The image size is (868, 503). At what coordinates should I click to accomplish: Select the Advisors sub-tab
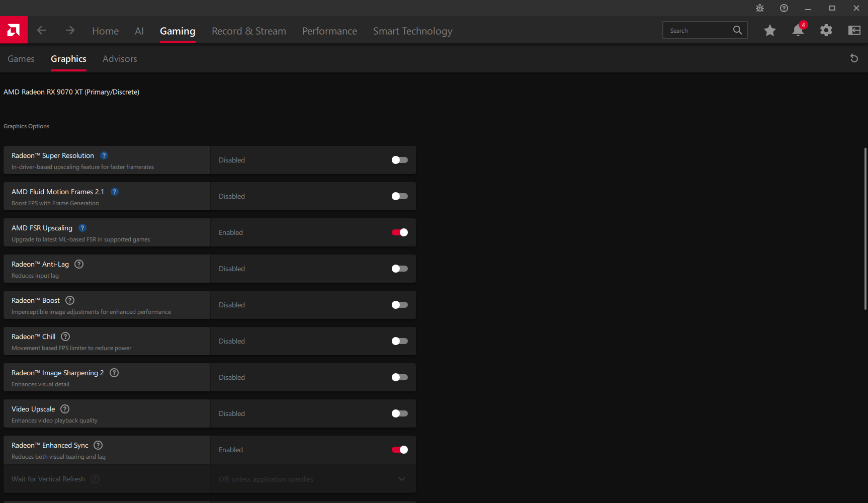(x=120, y=59)
